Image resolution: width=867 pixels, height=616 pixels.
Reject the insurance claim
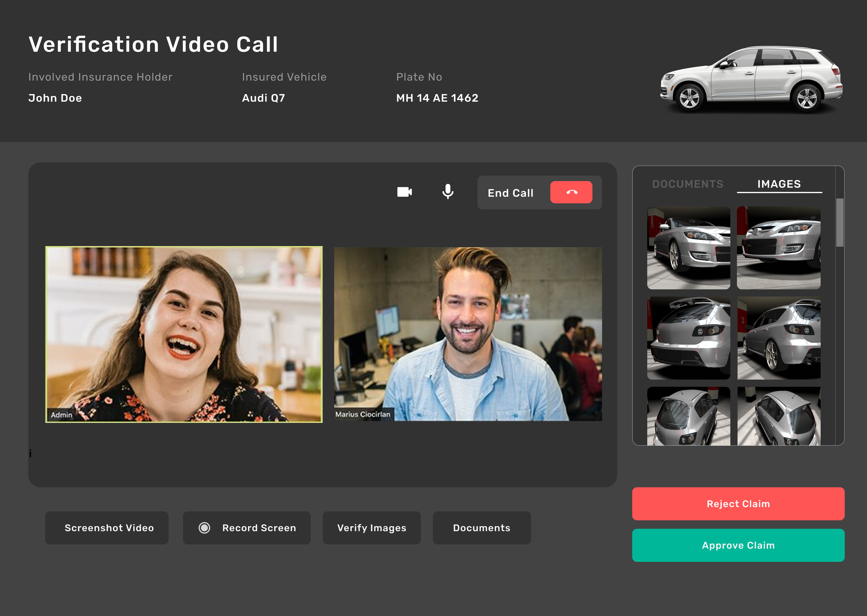click(x=738, y=504)
